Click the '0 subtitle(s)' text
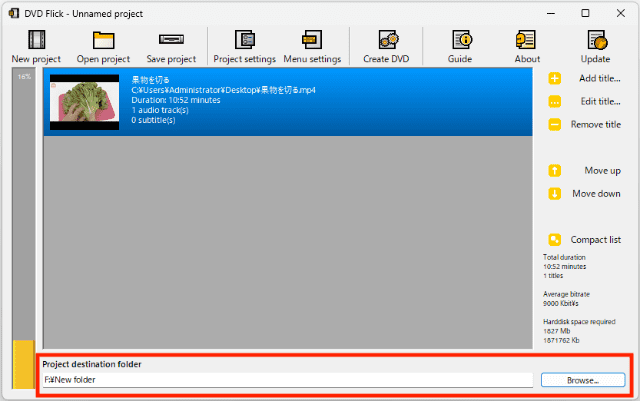 pyautogui.click(x=153, y=120)
